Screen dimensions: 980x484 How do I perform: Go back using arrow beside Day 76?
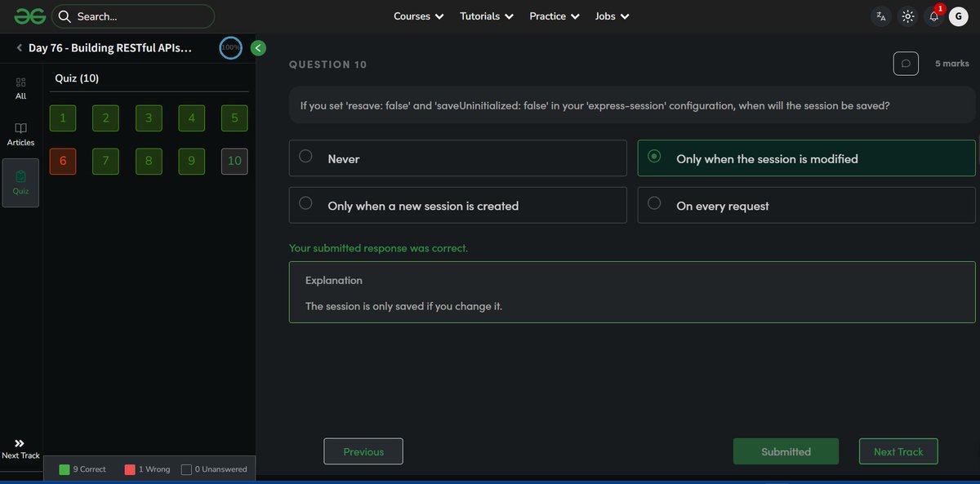point(20,48)
